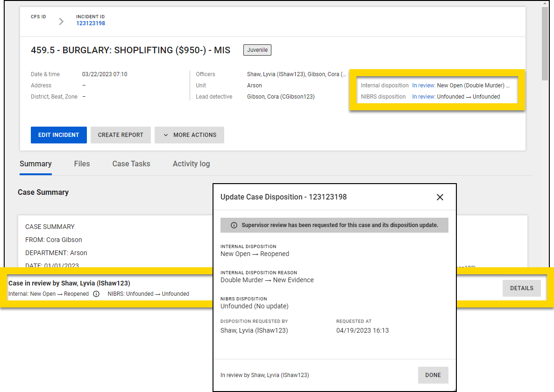Open incident ID 123123198

[90, 23]
